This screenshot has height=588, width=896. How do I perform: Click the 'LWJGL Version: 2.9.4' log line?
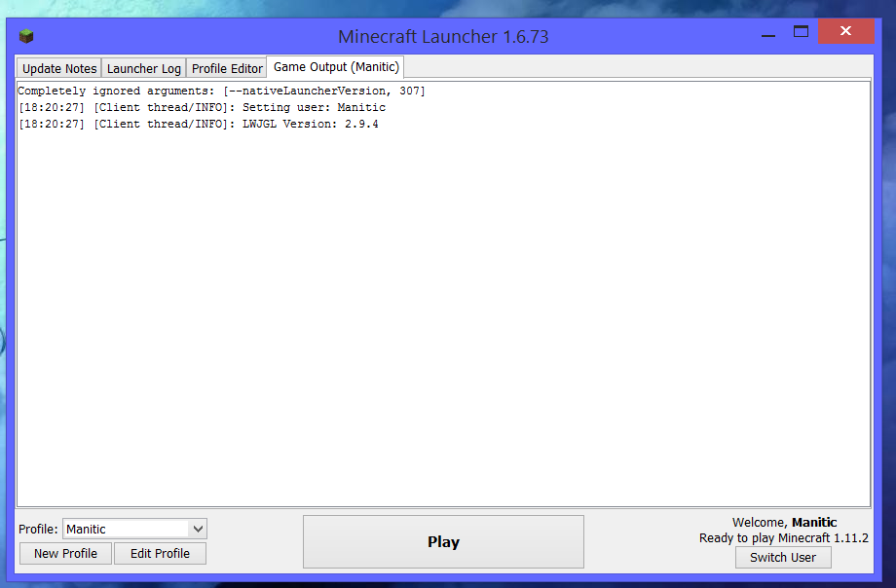coord(199,124)
